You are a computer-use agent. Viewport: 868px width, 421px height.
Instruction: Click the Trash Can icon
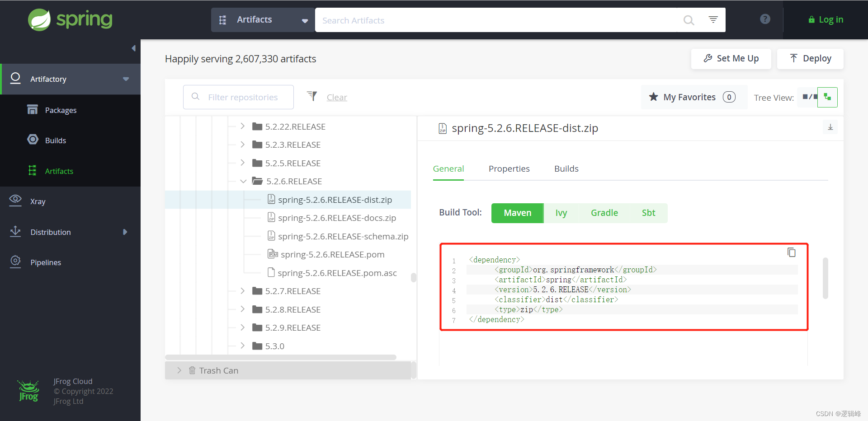tap(192, 370)
